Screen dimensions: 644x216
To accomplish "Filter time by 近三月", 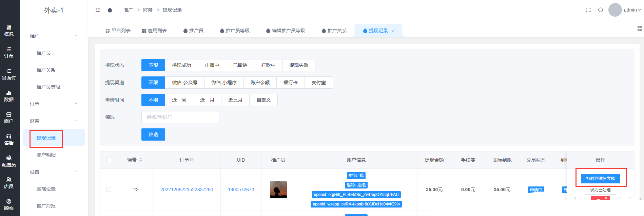I will pos(235,100).
